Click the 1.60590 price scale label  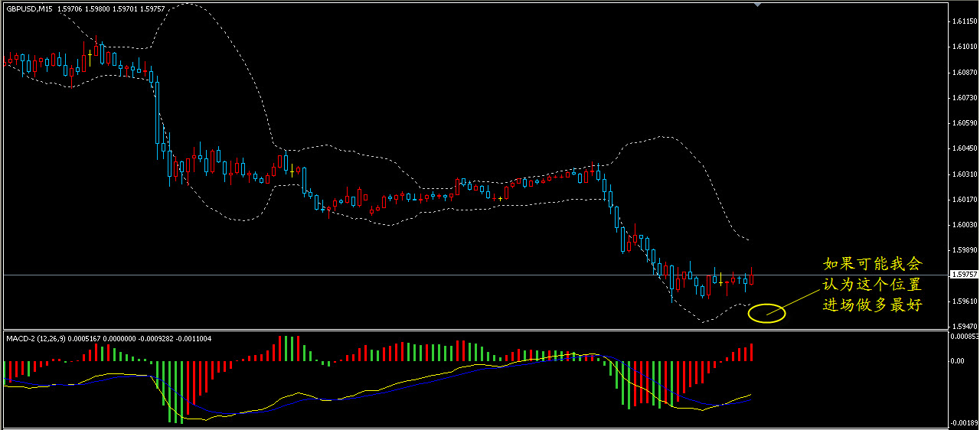pos(964,123)
